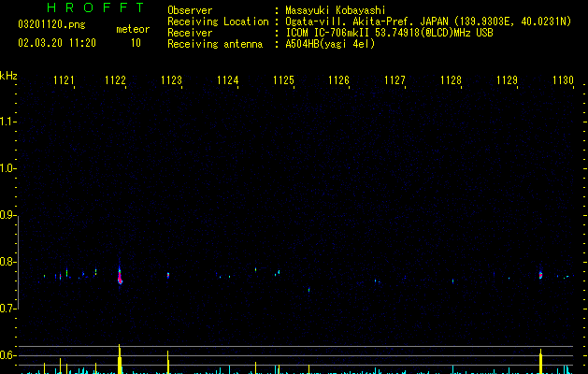
Task: Click time marker 1126
Action: click(338, 80)
